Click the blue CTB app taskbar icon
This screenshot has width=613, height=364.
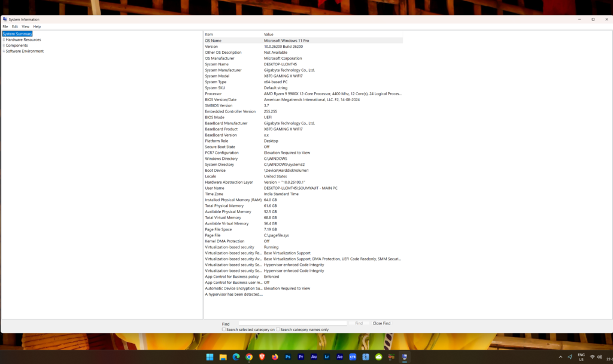[353, 357]
